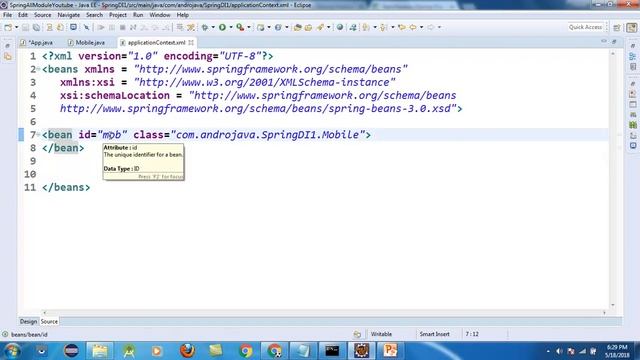
Task: Switch to the Source view tab
Action: click(49, 322)
